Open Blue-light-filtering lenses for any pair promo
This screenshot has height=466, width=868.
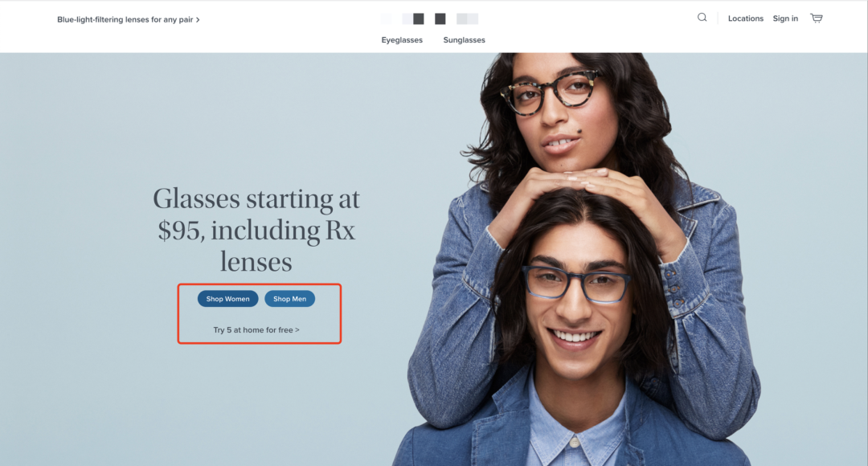(x=129, y=19)
